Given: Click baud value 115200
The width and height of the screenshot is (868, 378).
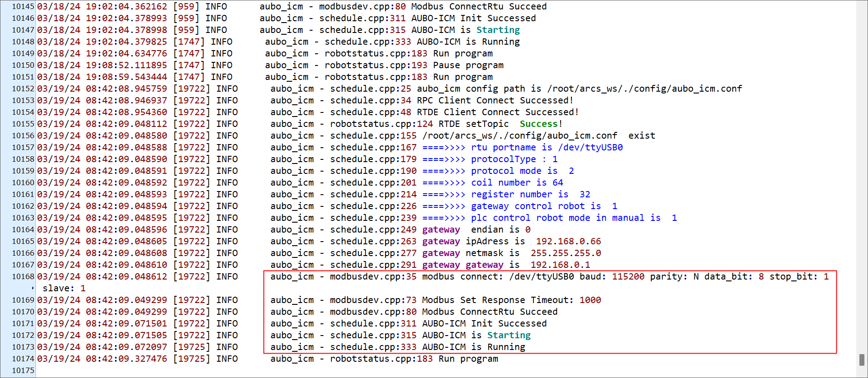Looking at the screenshot, I should 628,276.
